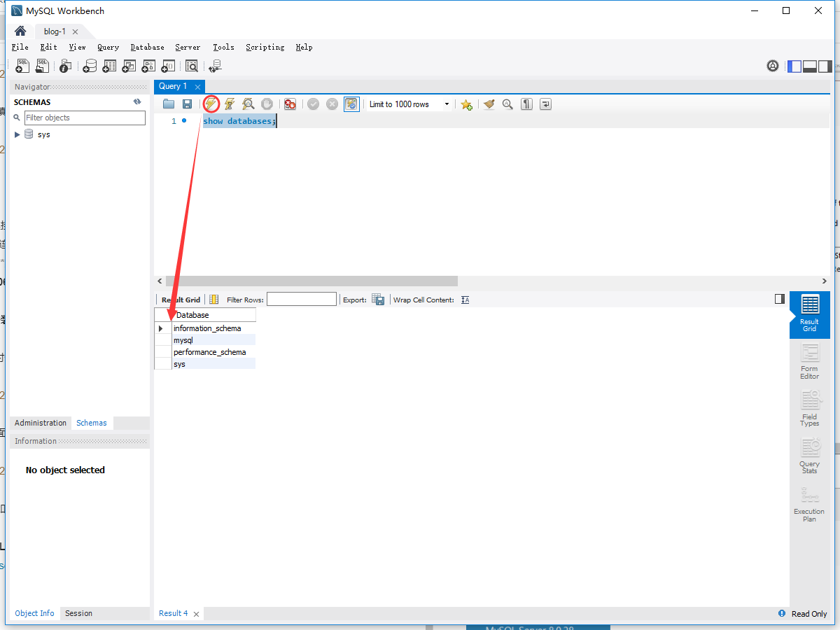Click the Filter objects search field
The image size is (840, 630).
tap(85, 118)
